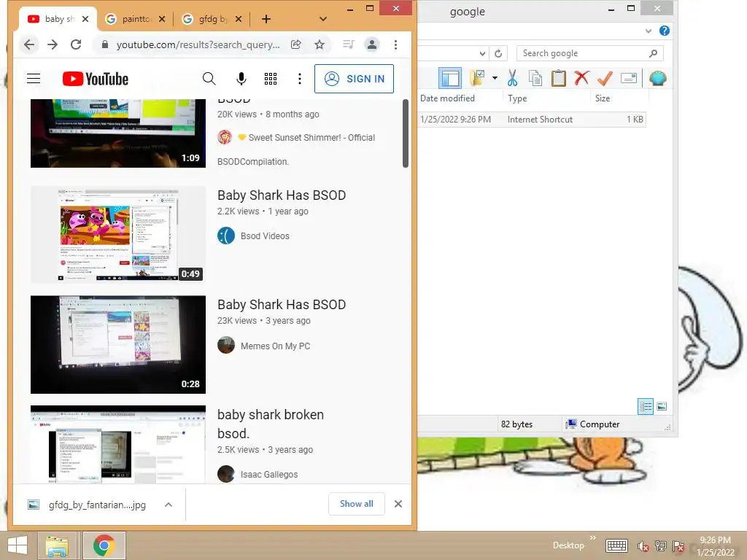Switch to the 'gfdg b' Google tab
Screen dimensions: 747x560
tap(212, 19)
